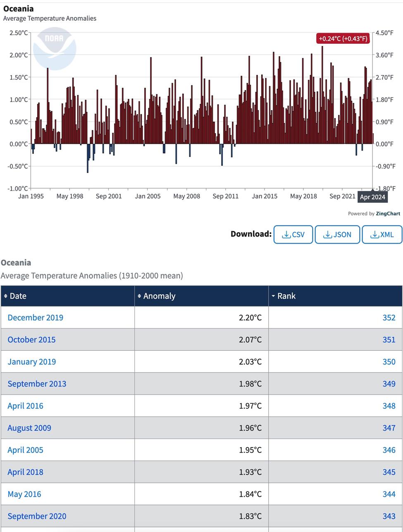Open the December 2019 link
The image size is (403, 532).
(x=36, y=318)
